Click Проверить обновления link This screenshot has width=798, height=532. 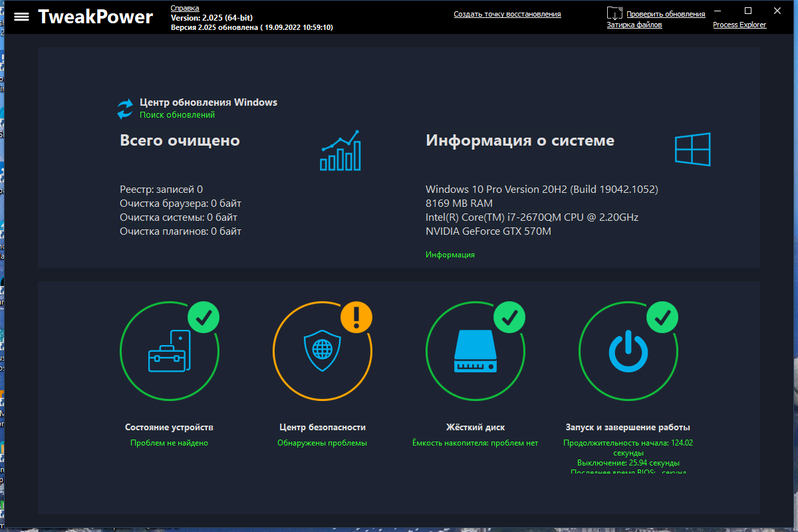click(666, 14)
